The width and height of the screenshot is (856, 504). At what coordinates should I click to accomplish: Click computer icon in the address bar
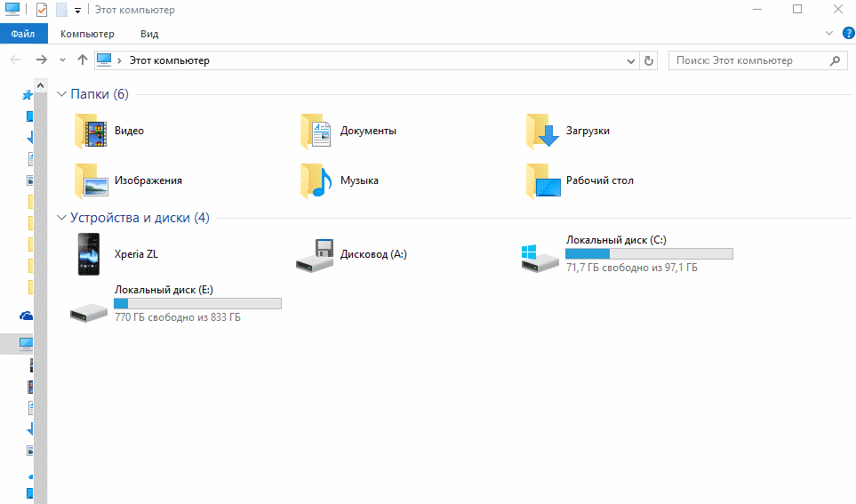[x=104, y=60]
